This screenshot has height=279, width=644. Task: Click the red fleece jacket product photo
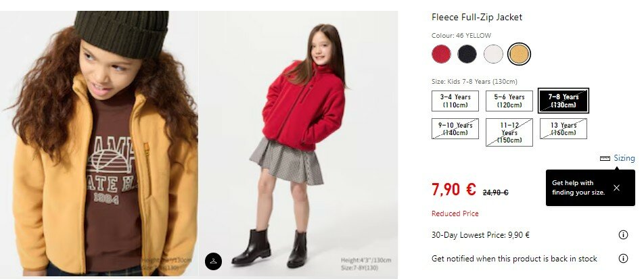(x=298, y=143)
